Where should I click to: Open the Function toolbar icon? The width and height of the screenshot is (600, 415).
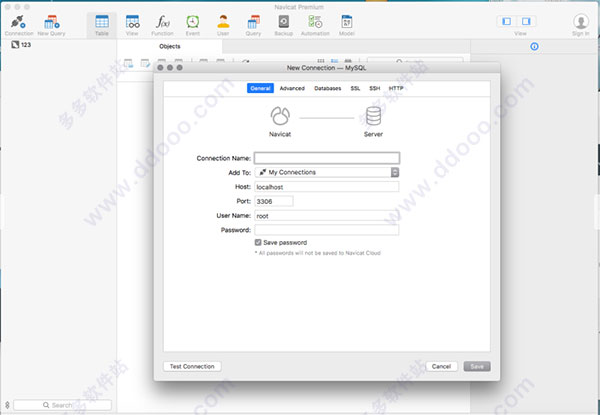click(162, 22)
